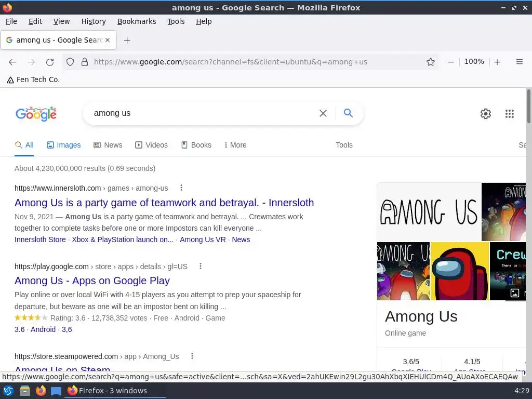Click the 4.1/5 rating in knowledge panel
The width and height of the screenshot is (532, 399).
click(x=472, y=362)
